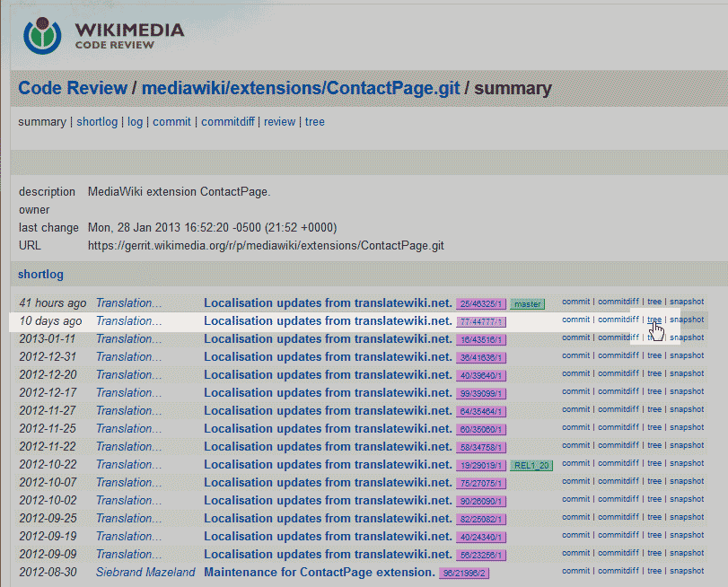Open tree link on 2012-10-22 row

[x=654, y=463]
